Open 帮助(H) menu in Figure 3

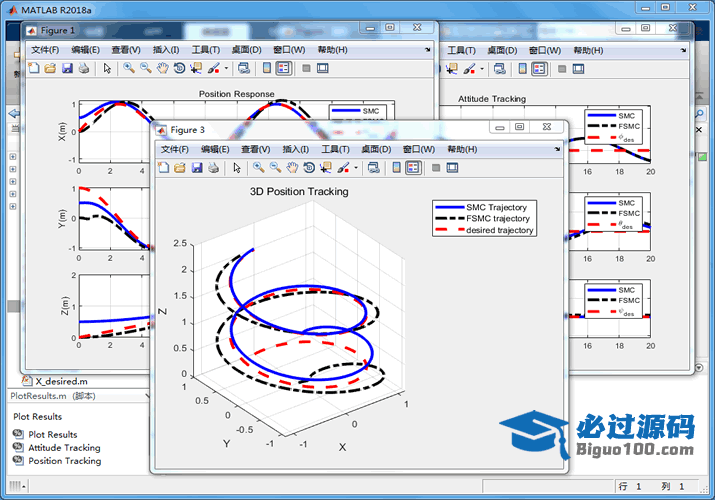(x=462, y=149)
